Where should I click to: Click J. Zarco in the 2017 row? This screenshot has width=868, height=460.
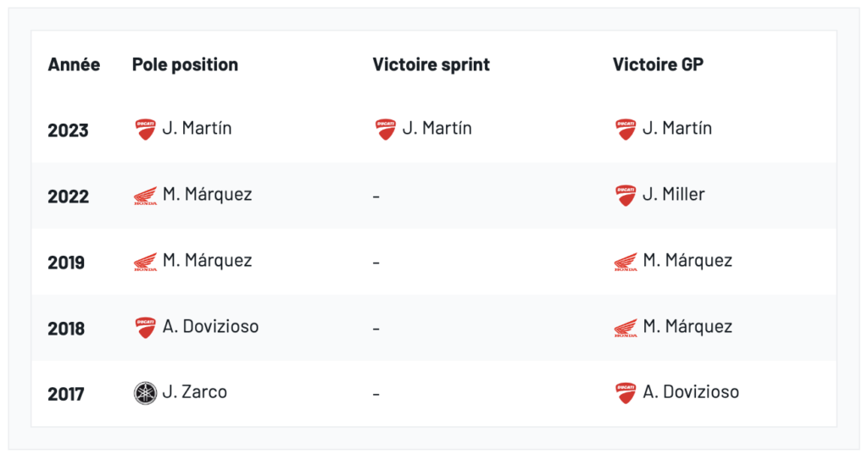click(x=194, y=392)
